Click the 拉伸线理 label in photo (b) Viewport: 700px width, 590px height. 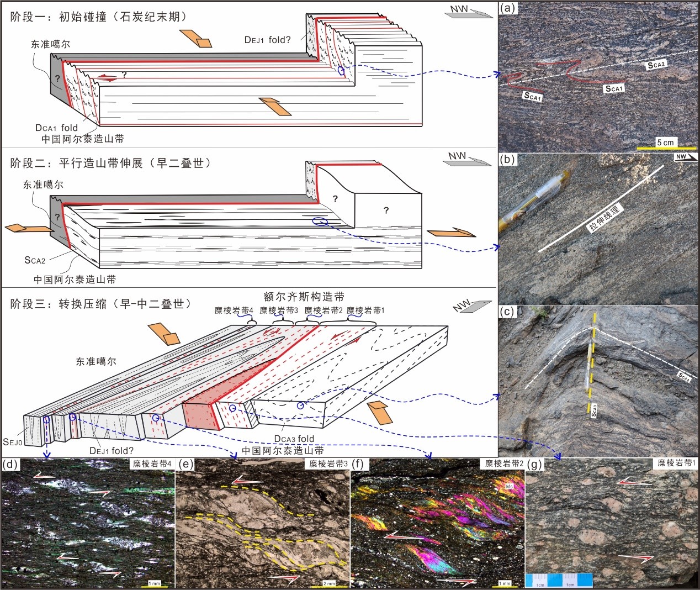604,218
